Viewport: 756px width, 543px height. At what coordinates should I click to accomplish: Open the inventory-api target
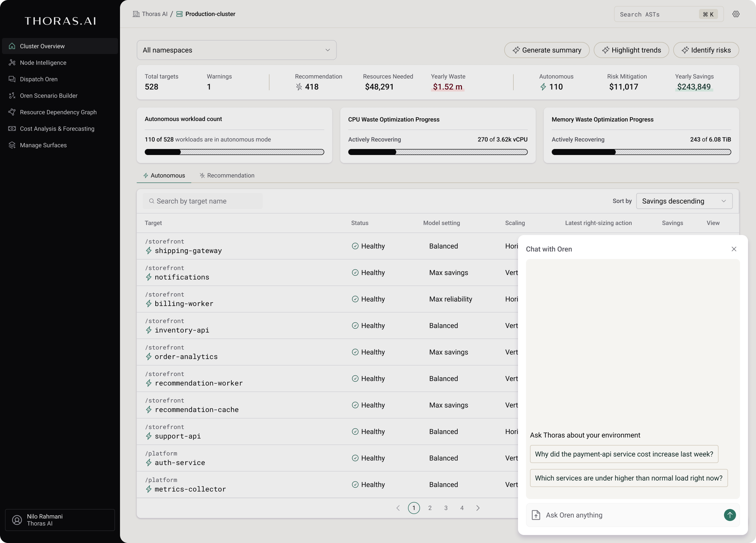click(182, 330)
